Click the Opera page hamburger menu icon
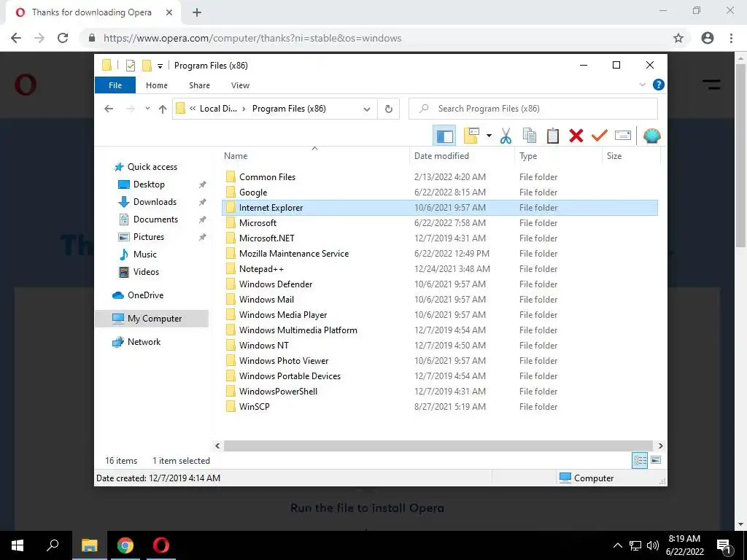The image size is (747, 560). tap(711, 85)
